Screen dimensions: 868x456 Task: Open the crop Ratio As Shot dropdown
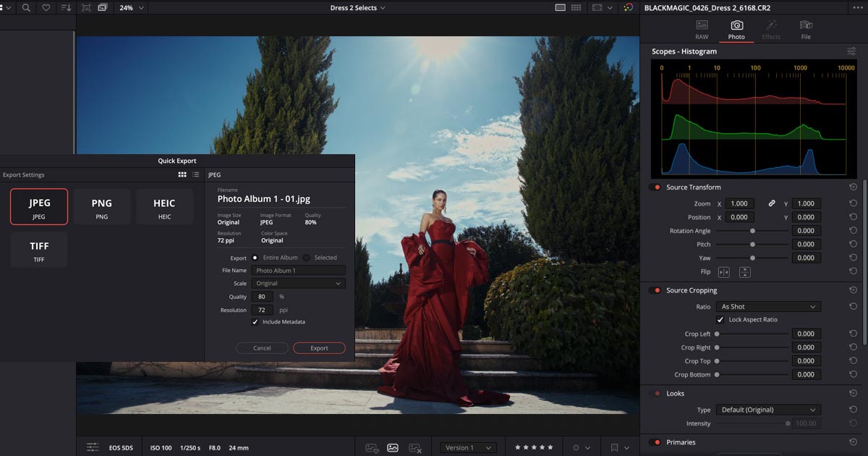click(768, 307)
